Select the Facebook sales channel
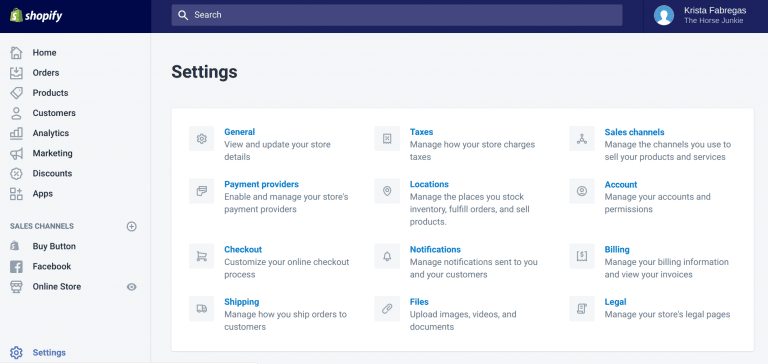 pyautogui.click(x=51, y=267)
